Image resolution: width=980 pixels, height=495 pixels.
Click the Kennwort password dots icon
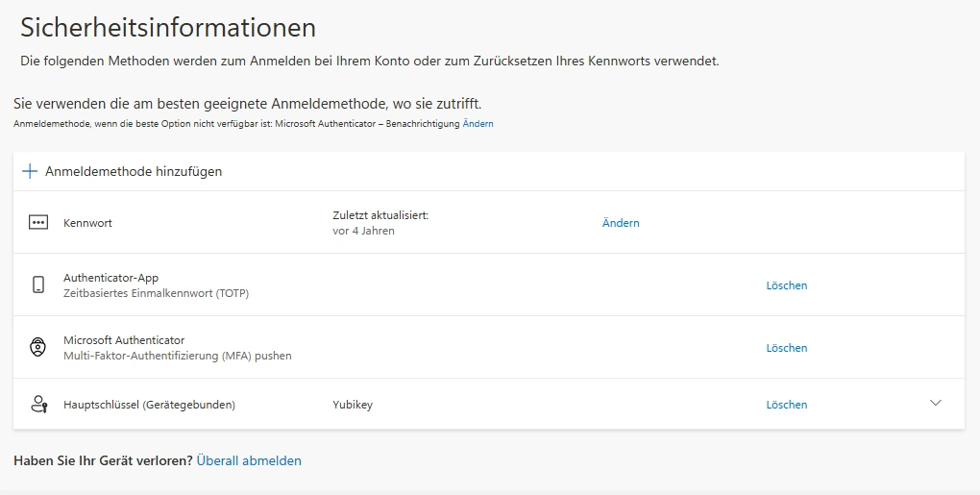tap(38, 222)
